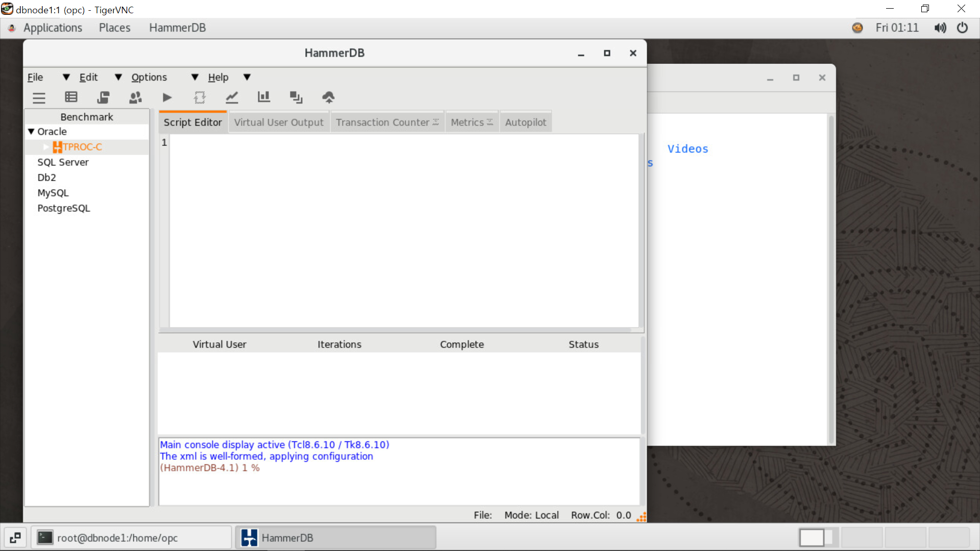Click the Iterations column header
Screen dimensions: 980x551
(339, 344)
